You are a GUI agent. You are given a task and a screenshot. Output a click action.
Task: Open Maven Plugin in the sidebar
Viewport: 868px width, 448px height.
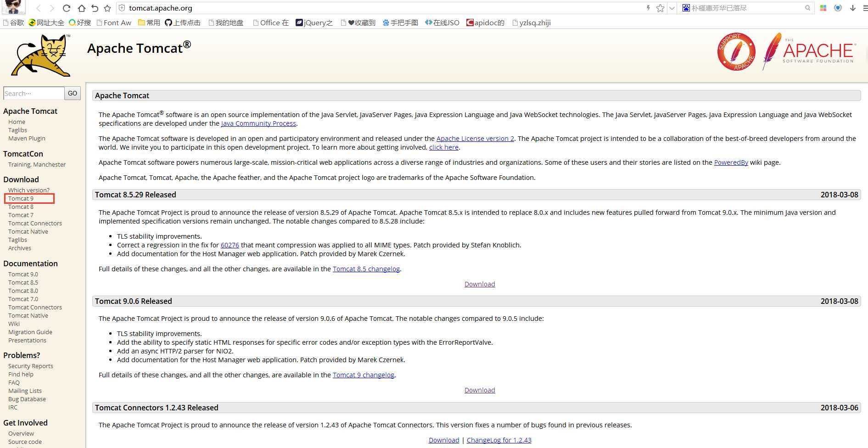tap(27, 139)
